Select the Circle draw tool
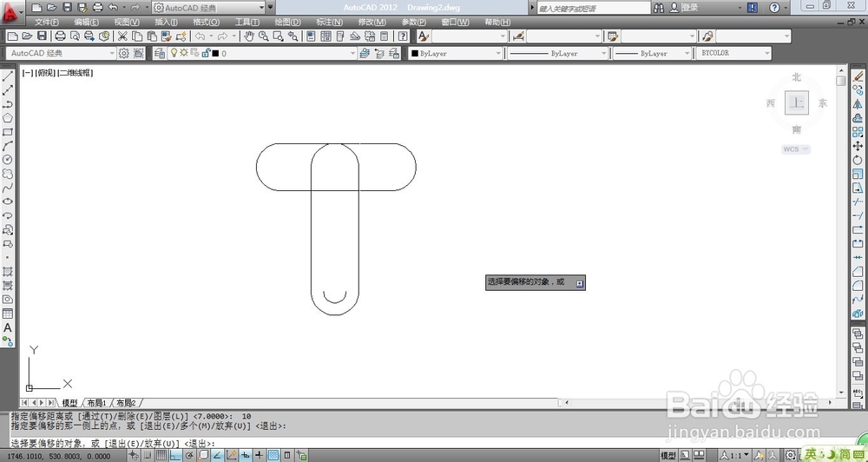The image size is (868, 462). 8,160
